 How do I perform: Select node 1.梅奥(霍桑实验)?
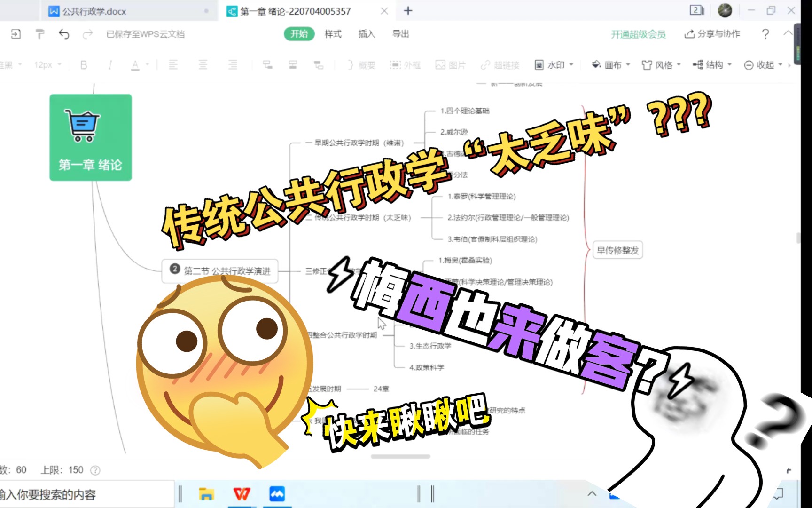tap(465, 260)
